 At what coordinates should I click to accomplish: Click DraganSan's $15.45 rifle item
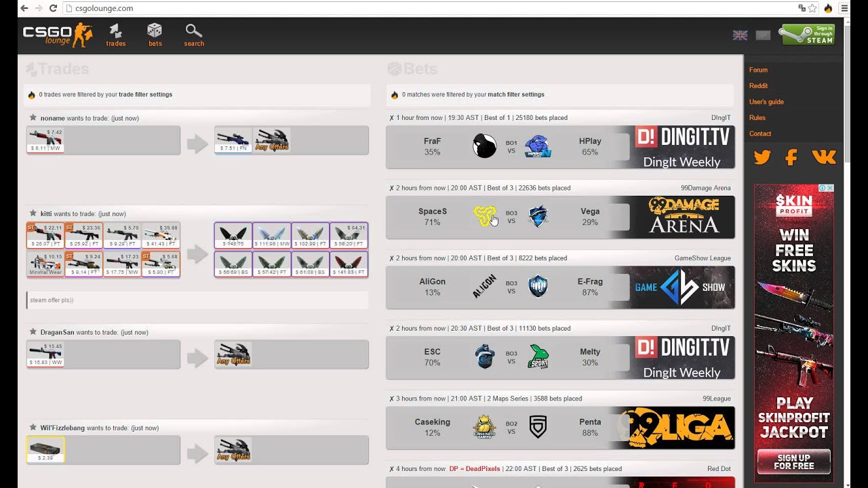point(45,354)
